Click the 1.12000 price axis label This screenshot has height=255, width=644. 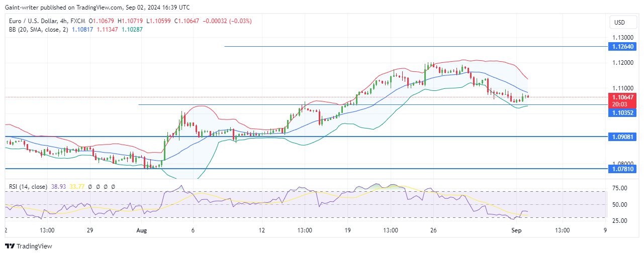pos(622,63)
